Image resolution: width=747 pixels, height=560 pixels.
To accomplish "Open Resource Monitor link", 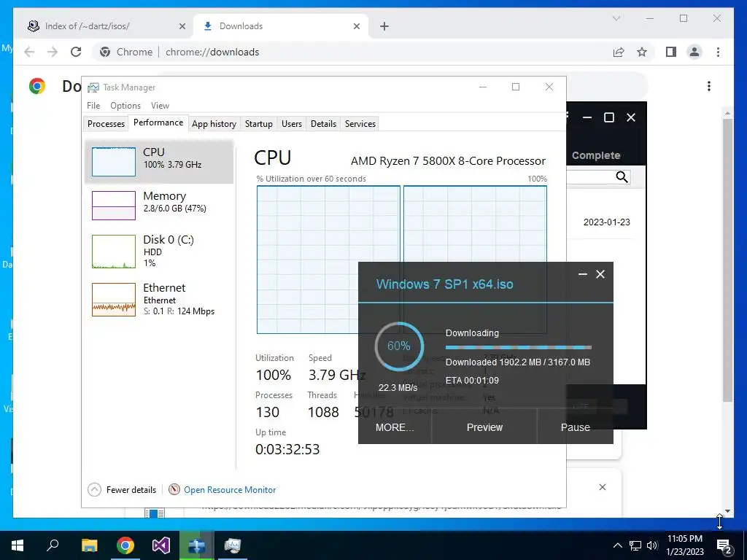I will (x=230, y=489).
